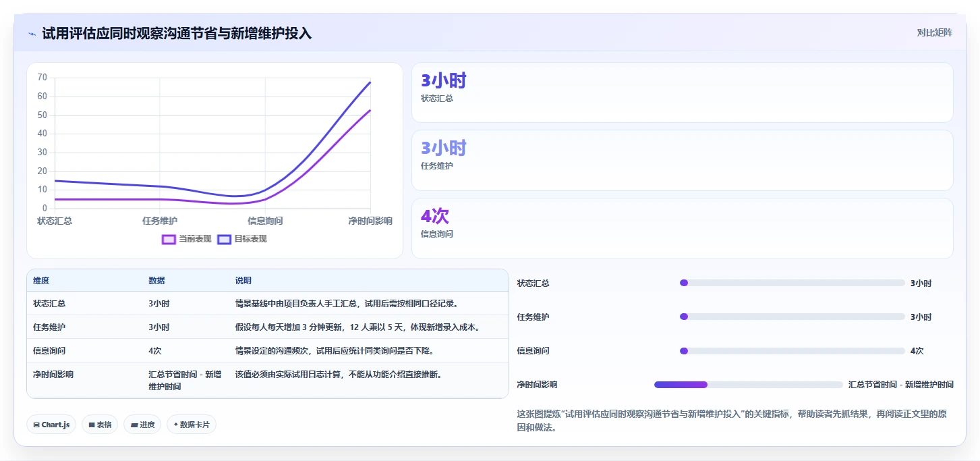This screenshot has height=461, width=980.
Task: Select the 信息询问 cell in the table
Action: coord(49,351)
